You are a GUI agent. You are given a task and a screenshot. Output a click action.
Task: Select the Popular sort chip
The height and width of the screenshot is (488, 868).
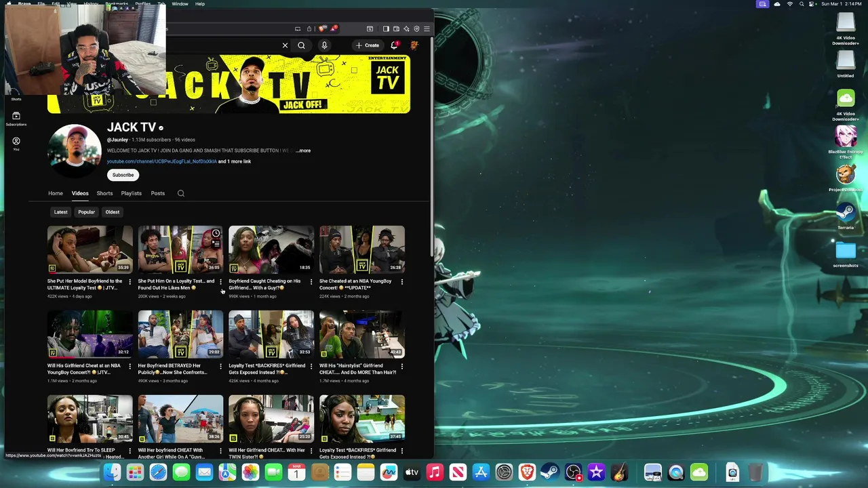pos(86,212)
